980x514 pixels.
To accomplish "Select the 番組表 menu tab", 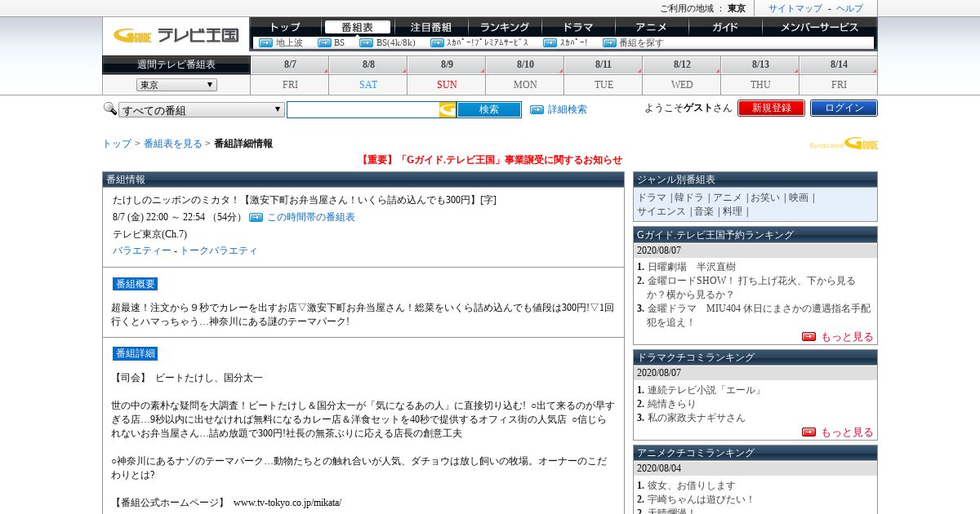I will pos(357,27).
